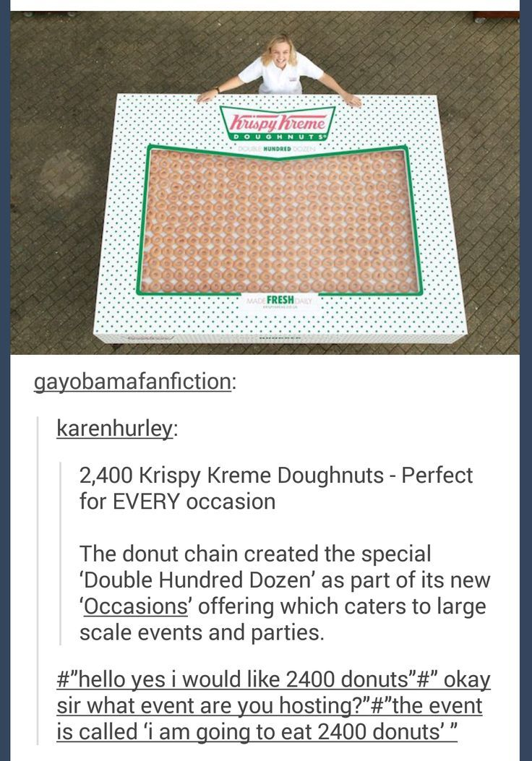Click the 'Made Fresh Daily' label on the box
The height and width of the screenshot is (761, 532).
(x=278, y=301)
